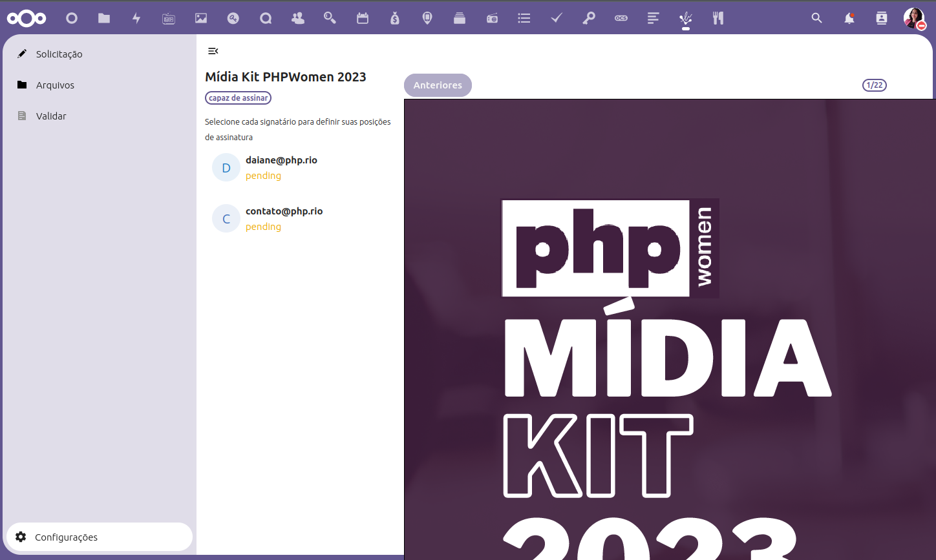Open the Dashboard circle icon
The height and width of the screenshot is (560, 936).
click(72, 18)
